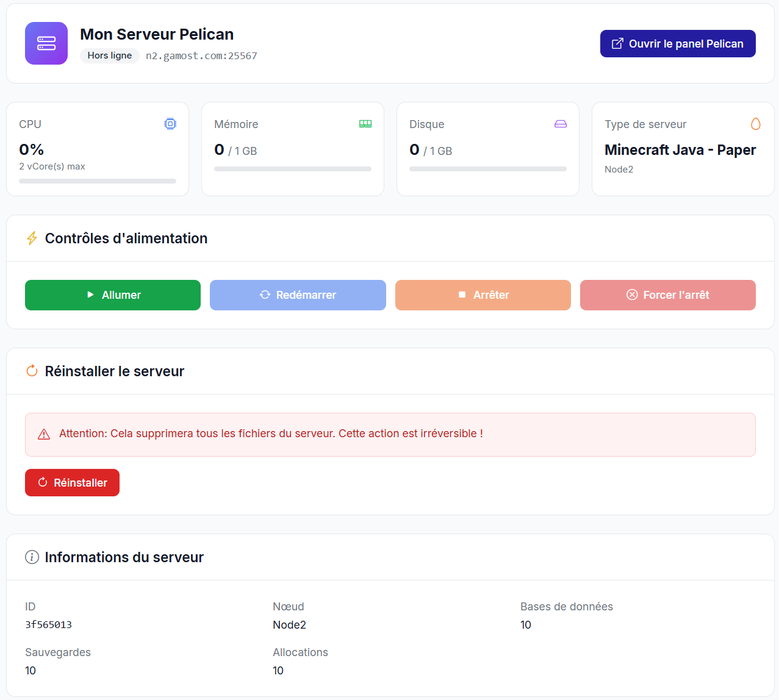The width and height of the screenshot is (779, 700).
Task: Click the warning triangle icon in alert
Action: pos(44,434)
